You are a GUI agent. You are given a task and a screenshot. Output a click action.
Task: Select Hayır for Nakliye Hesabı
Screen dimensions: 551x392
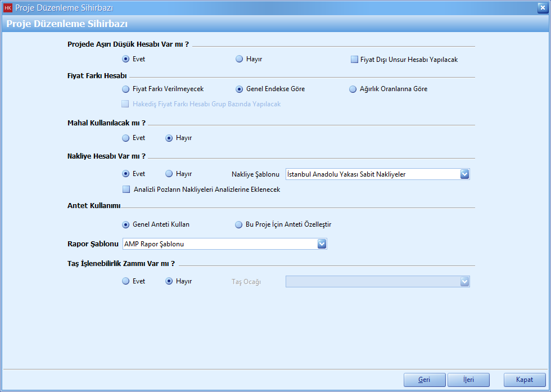point(169,174)
